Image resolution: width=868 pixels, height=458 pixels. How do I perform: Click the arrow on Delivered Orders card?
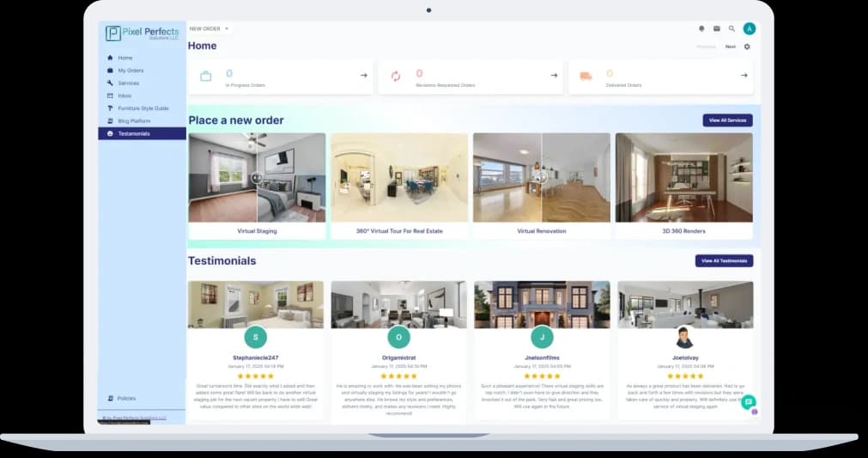[744, 76]
